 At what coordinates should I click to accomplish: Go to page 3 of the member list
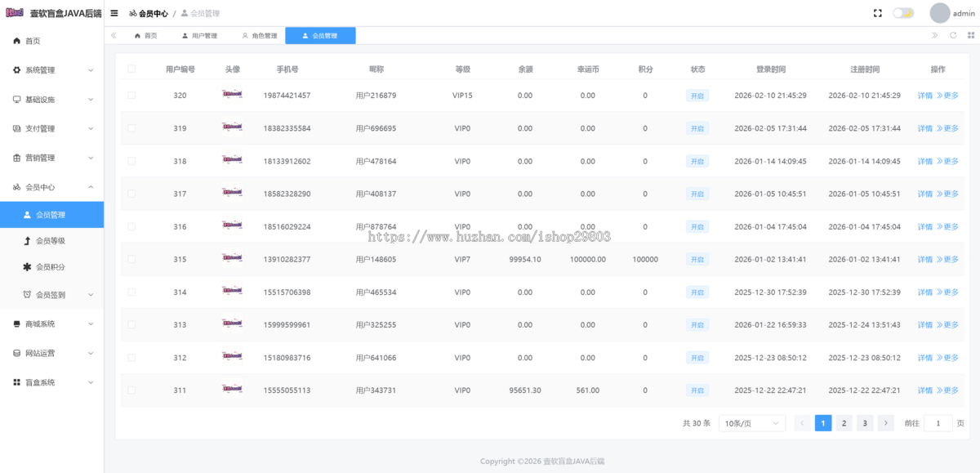tap(865, 423)
